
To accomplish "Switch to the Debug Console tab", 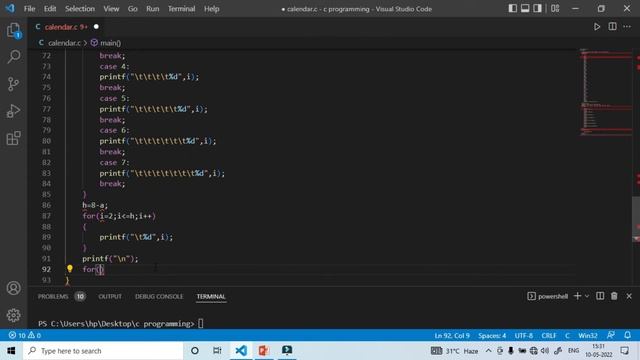I will coord(159,297).
